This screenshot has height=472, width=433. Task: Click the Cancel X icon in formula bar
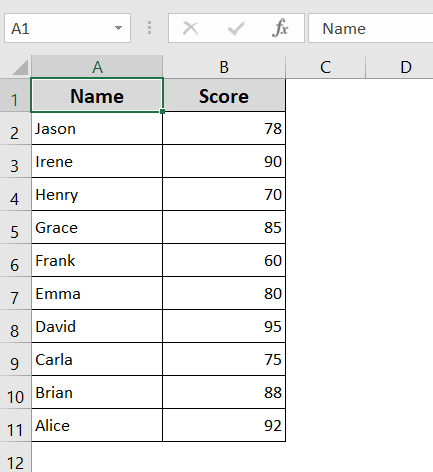click(191, 28)
